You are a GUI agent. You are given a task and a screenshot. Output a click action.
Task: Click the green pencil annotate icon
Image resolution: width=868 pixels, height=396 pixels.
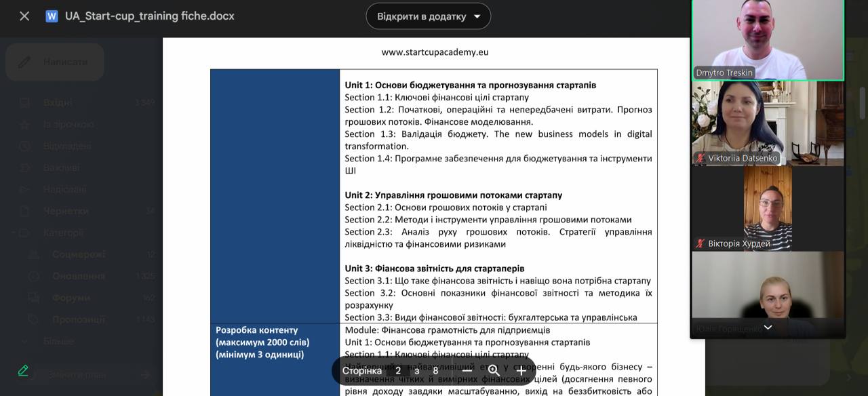(x=23, y=370)
